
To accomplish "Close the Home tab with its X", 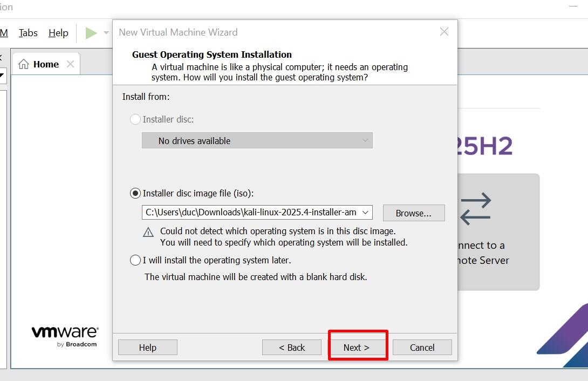I will [70, 64].
